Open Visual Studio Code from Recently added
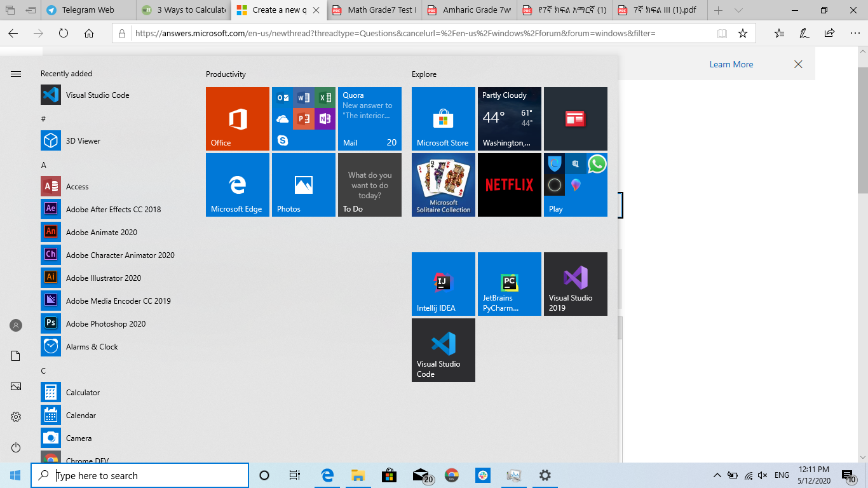Screen dimensions: 868x488 pyautogui.click(x=114, y=95)
